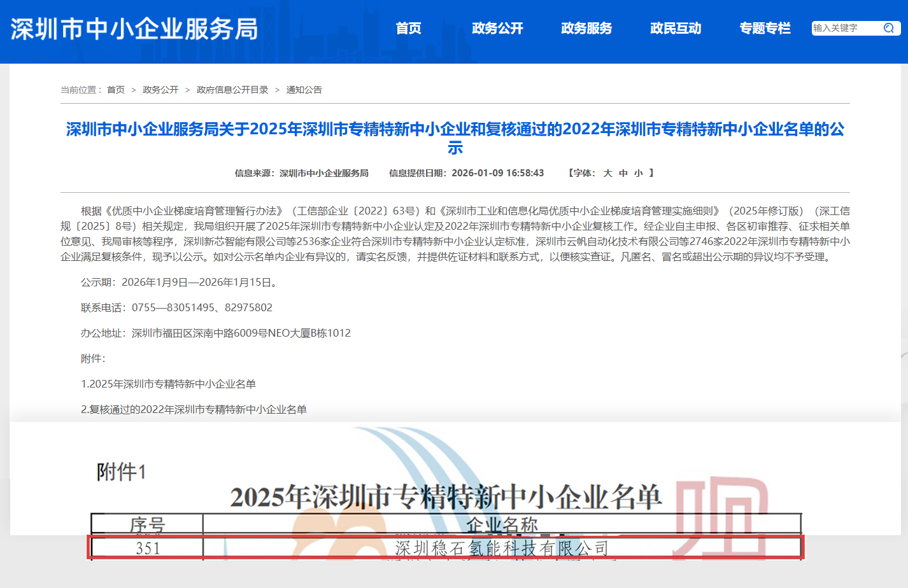Select 政务公开 in the top navigation bar
908x588 pixels.
click(497, 28)
